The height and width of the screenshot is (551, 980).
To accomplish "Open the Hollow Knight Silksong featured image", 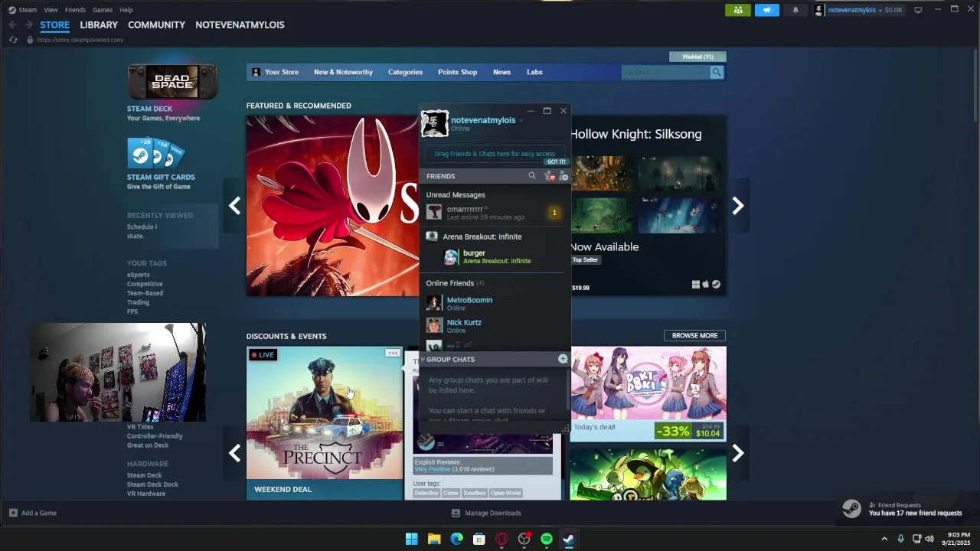I will (x=332, y=205).
